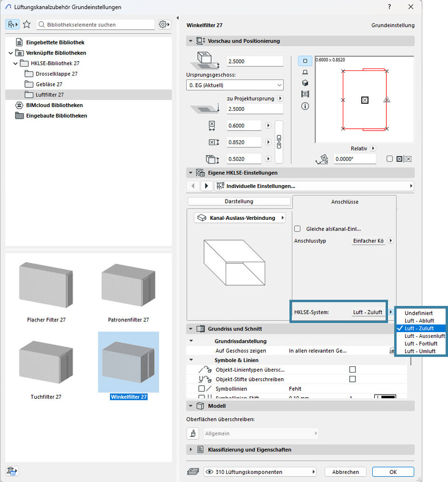Open the 310 Lüftungskomponenten layer dropdown

click(260, 471)
